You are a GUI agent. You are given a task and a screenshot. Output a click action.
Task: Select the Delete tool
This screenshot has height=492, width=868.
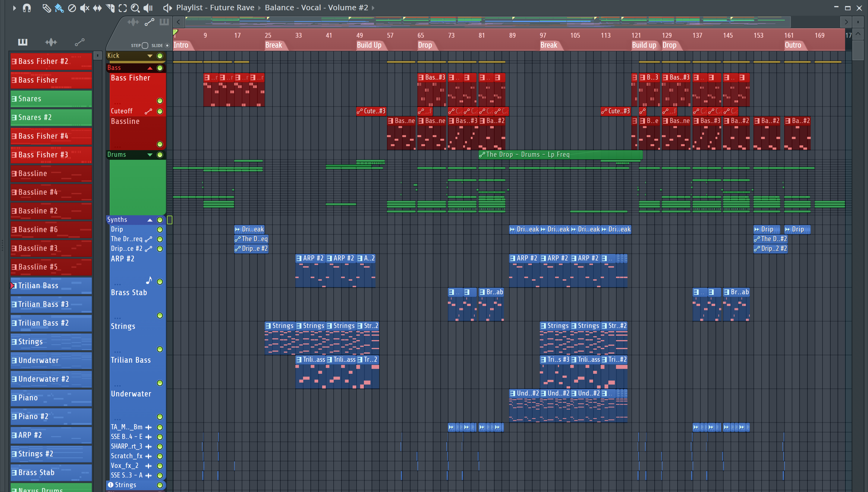(x=72, y=8)
